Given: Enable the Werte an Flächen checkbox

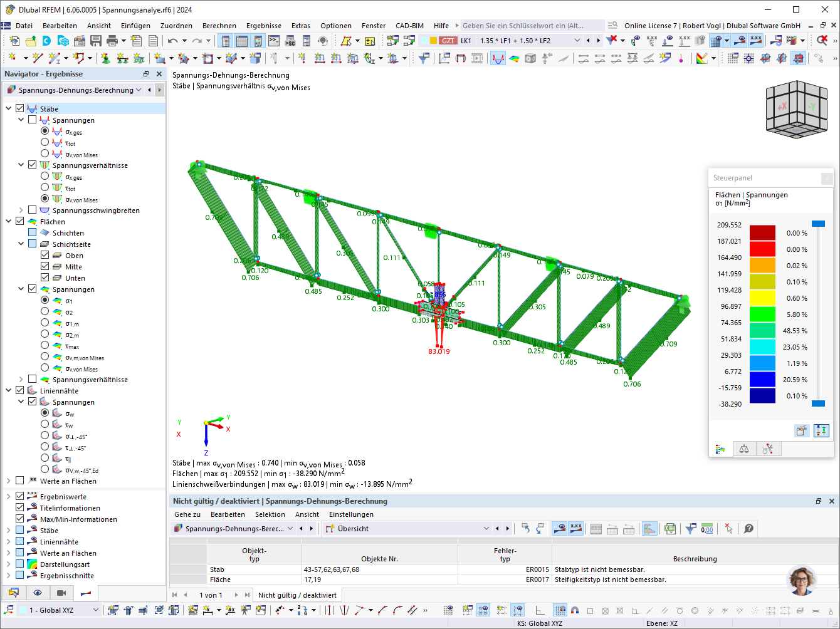Looking at the screenshot, I should tap(20, 481).
